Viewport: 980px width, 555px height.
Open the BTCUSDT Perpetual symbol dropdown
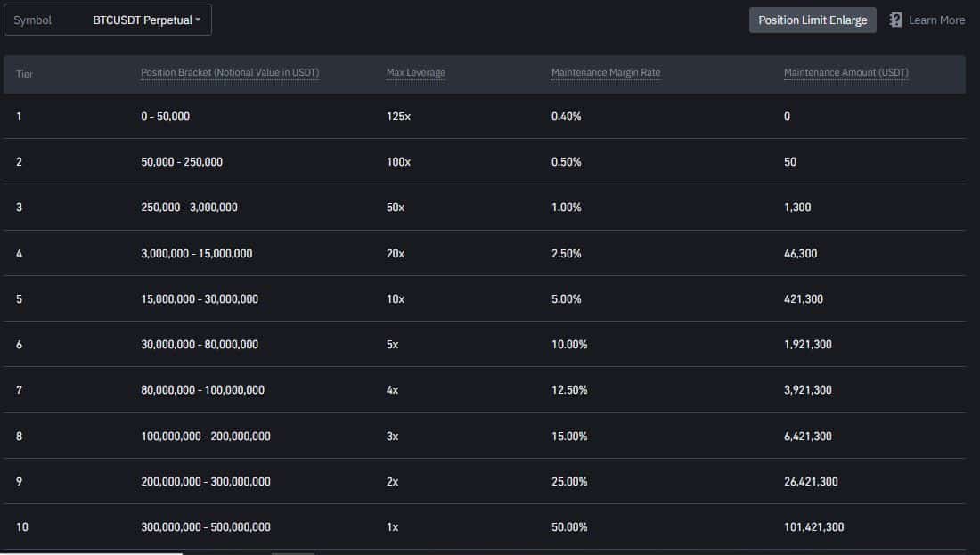[146, 20]
